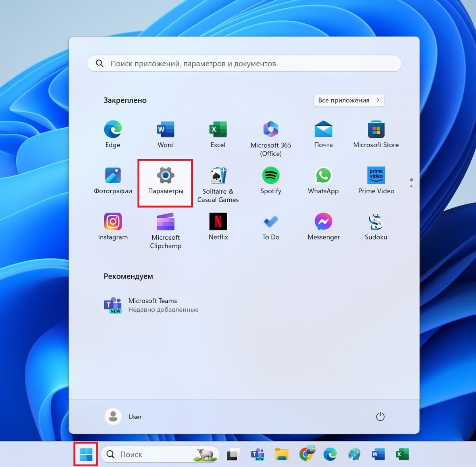Launch Prime Video app
The image size is (476, 467).
coord(376,181)
